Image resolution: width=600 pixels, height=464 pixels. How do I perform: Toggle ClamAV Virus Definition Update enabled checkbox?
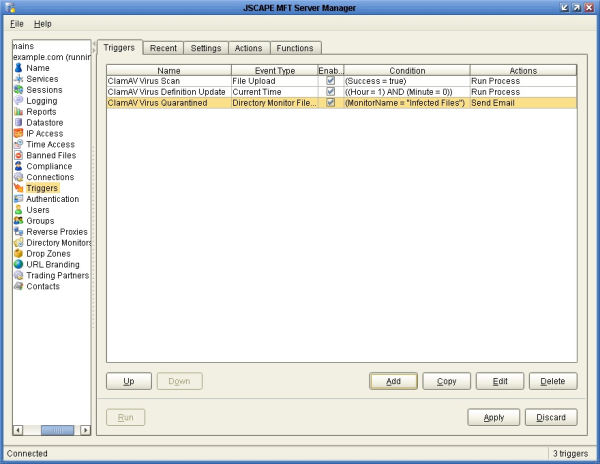pos(331,92)
